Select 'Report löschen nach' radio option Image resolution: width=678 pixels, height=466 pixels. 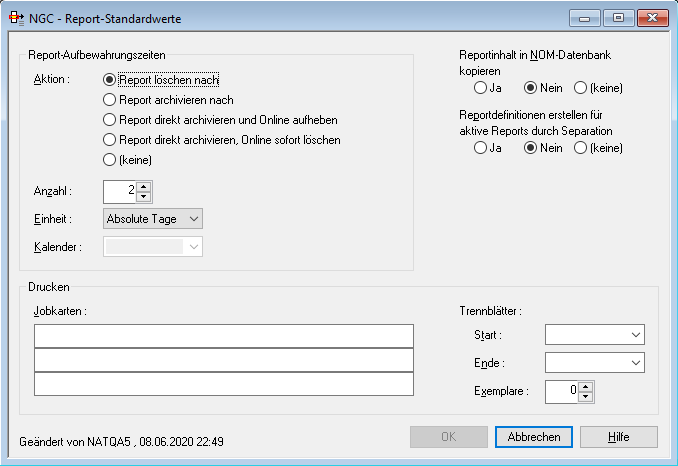[111, 79]
